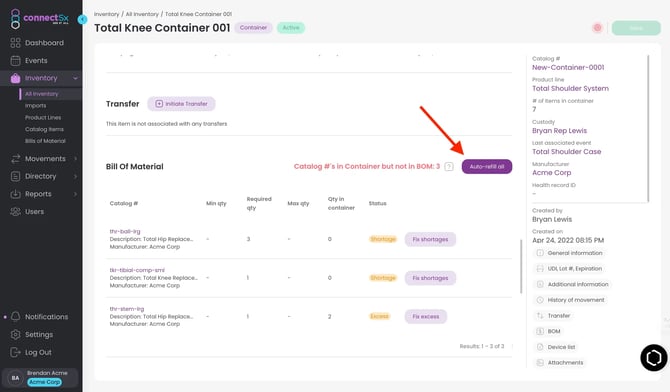The image size is (670, 392).
Task: Click the Transfer arrows icon in section list
Action: (x=540, y=315)
